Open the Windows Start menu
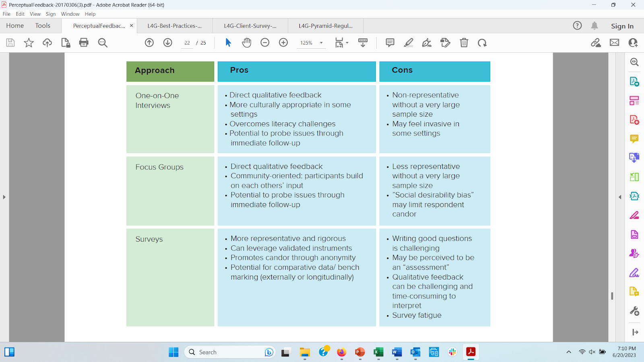The image size is (644, 362). [173, 352]
